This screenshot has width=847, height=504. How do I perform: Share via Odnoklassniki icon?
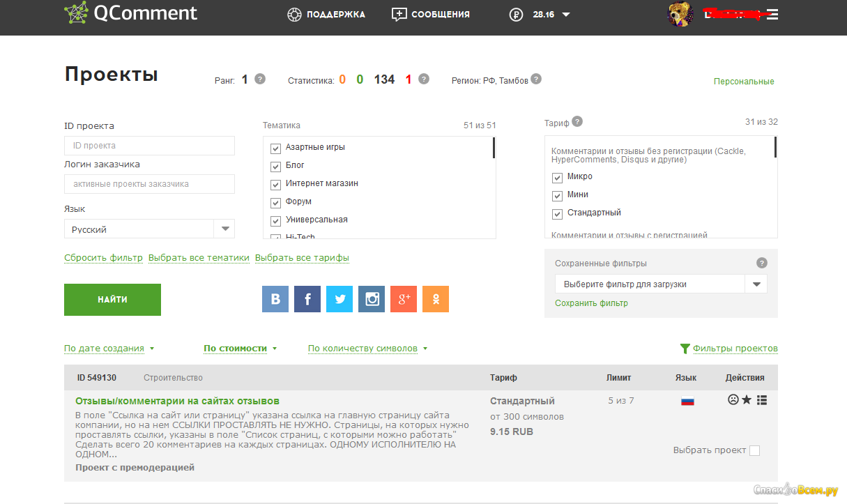[x=436, y=299]
